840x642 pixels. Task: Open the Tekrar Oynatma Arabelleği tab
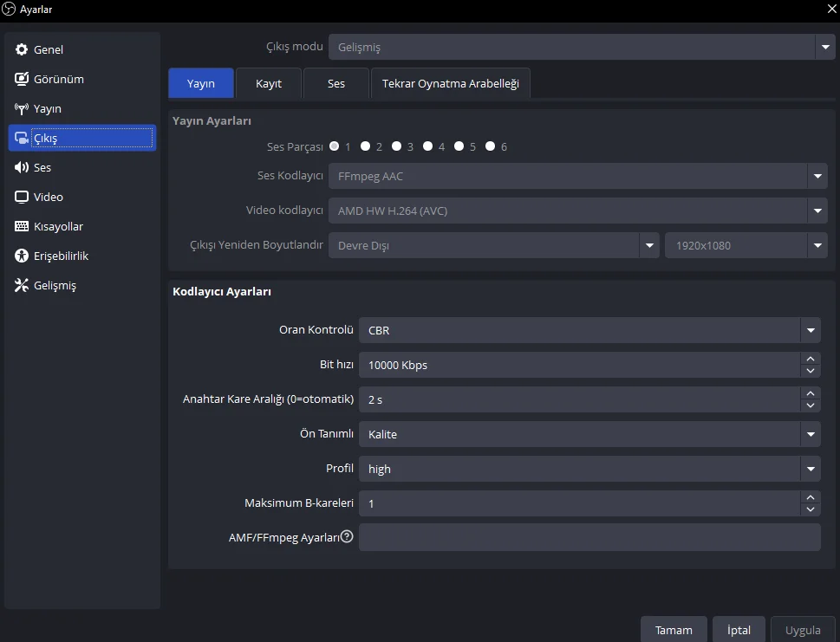click(x=451, y=84)
